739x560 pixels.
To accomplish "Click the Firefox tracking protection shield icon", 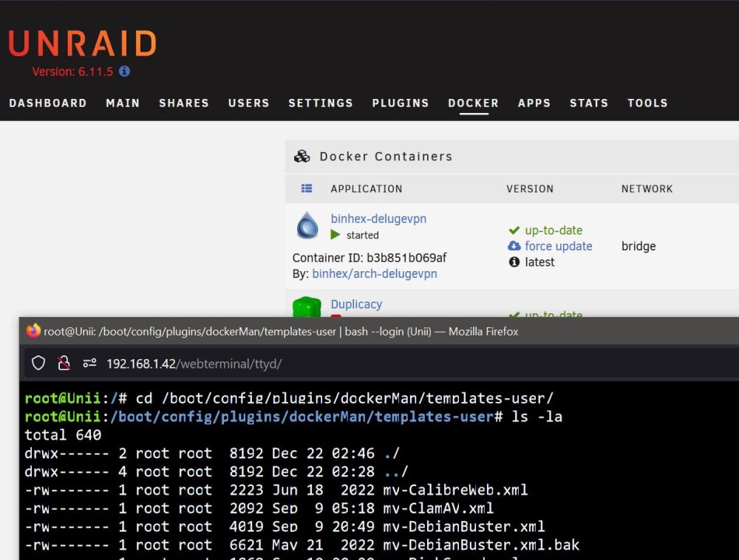I will 38,363.
